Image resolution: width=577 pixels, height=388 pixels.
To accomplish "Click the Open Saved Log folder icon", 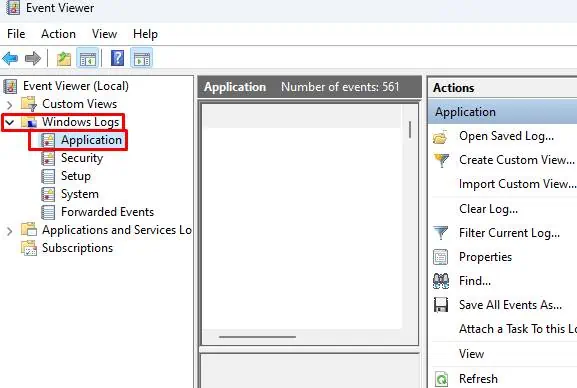I will [440, 137].
